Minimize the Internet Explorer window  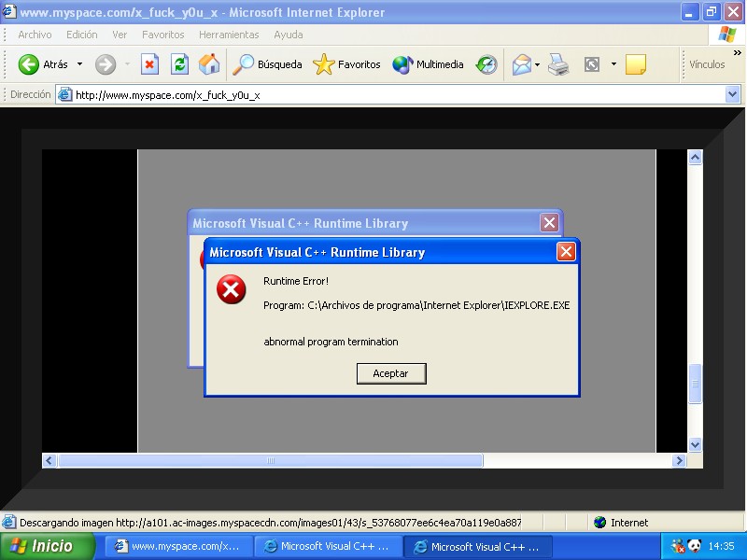click(x=689, y=12)
